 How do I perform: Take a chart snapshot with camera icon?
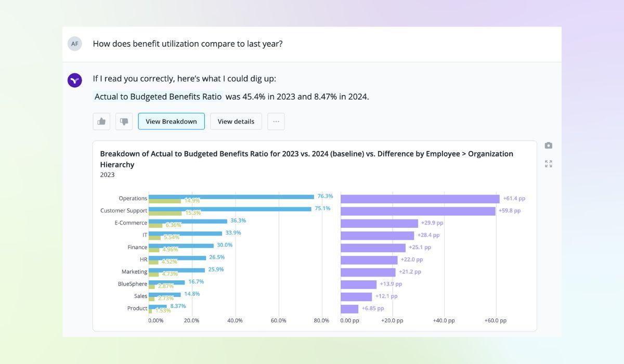tap(549, 146)
